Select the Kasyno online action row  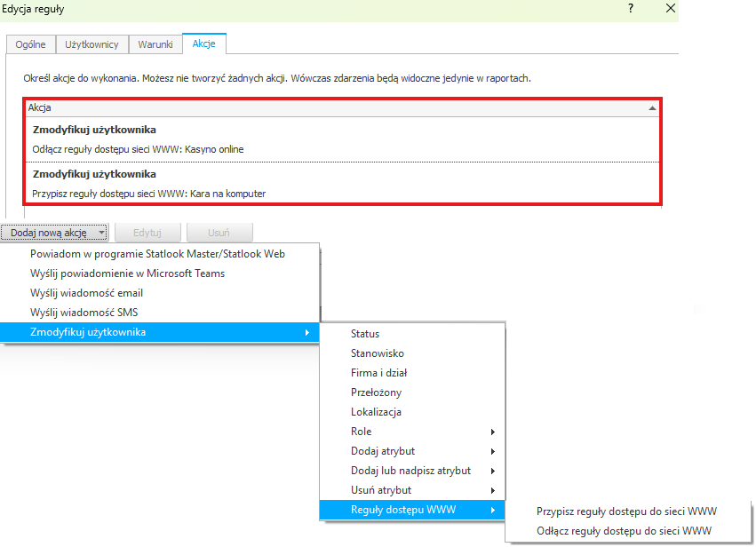pos(342,139)
